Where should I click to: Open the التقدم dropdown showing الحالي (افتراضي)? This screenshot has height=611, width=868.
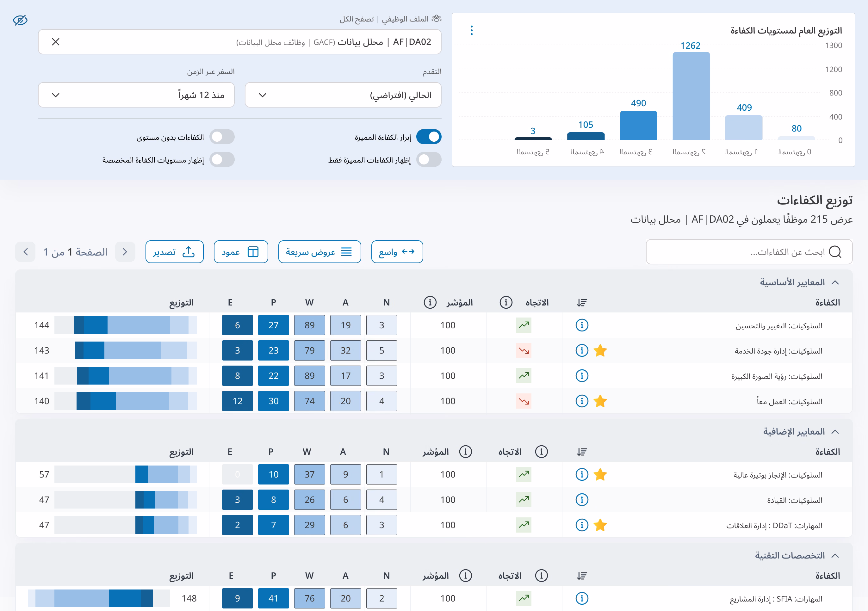coord(343,95)
